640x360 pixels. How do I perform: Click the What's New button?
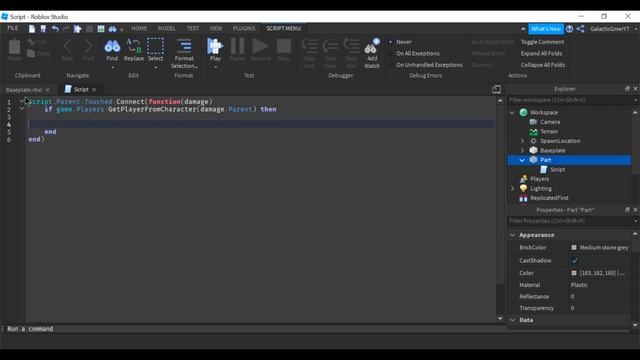click(x=546, y=29)
